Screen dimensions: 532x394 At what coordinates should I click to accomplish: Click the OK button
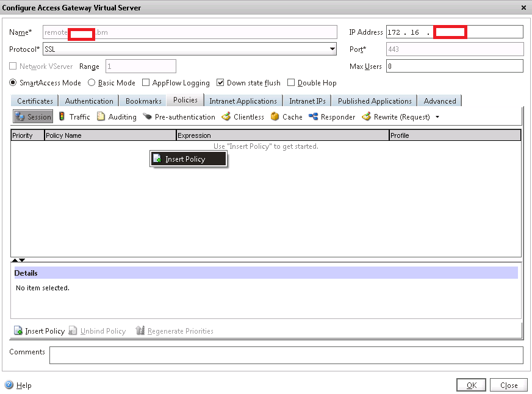click(471, 385)
